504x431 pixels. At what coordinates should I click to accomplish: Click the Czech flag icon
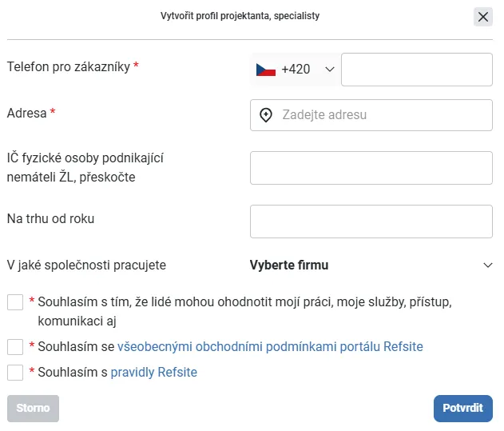pos(265,70)
